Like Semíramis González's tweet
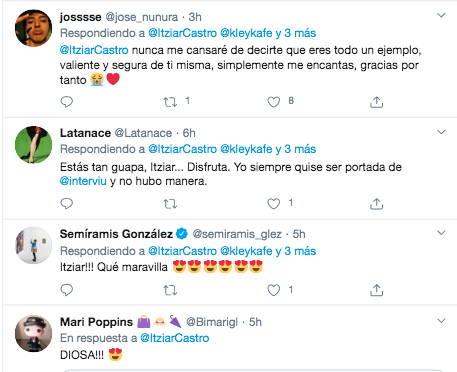This screenshot has width=457, height=372. tap(274, 290)
